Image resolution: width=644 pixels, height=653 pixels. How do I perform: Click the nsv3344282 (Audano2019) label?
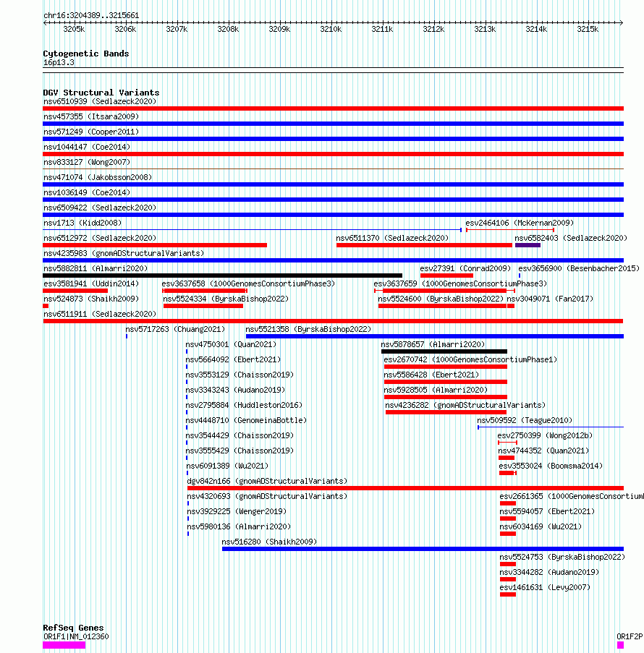549,573
